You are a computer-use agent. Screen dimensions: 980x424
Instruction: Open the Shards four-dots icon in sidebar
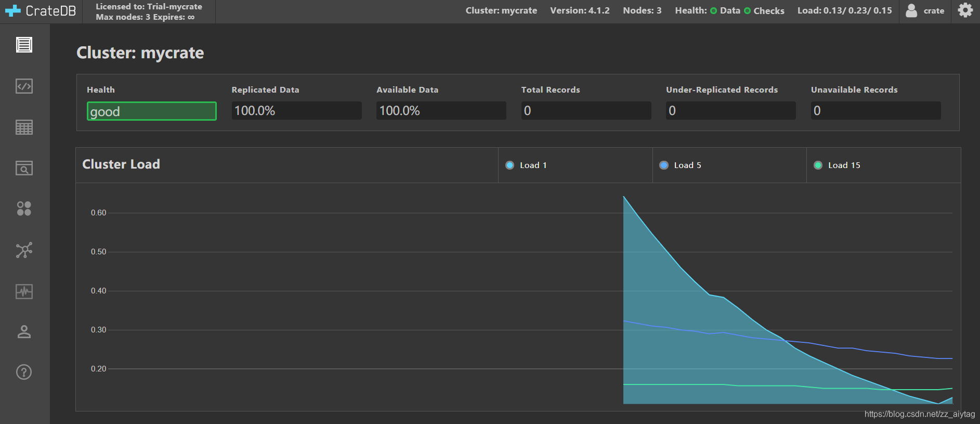coord(24,209)
